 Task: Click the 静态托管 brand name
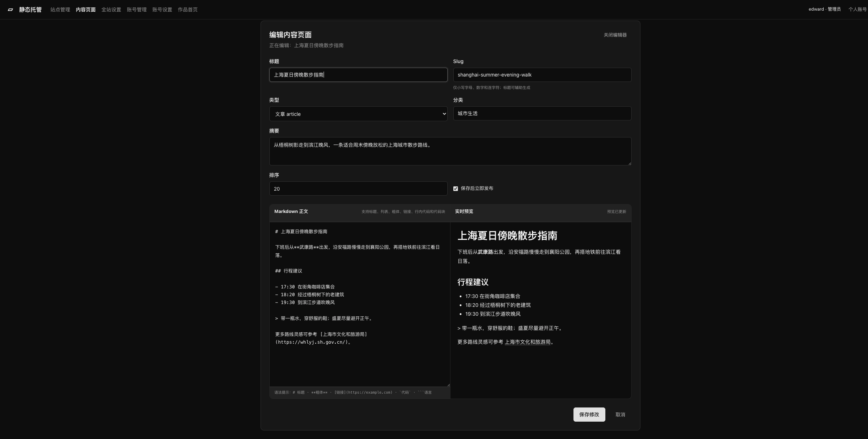[30, 10]
